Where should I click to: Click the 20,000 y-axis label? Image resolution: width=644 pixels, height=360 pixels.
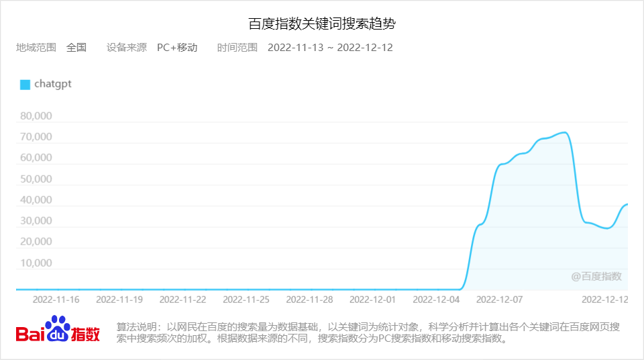point(36,242)
